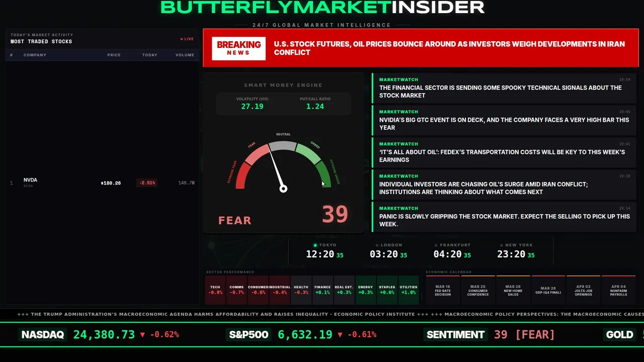Open the Mar 19 Fed Rate Decision event

pos(443,290)
